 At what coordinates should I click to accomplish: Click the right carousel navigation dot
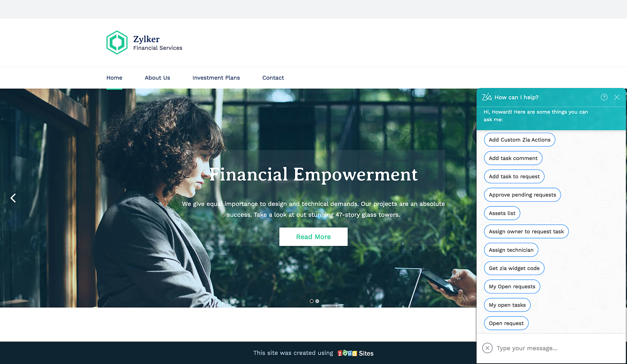point(317,301)
